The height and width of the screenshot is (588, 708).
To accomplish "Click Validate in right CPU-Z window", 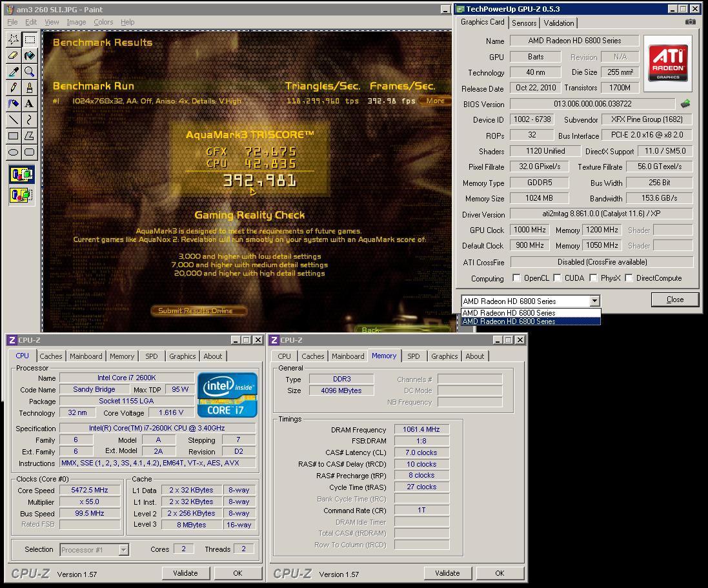I will click(447, 573).
